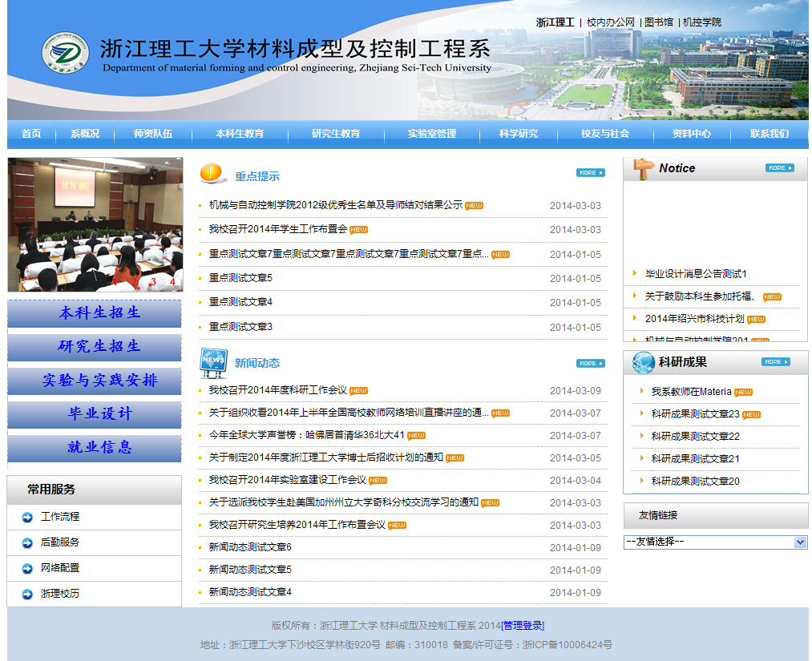This screenshot has height=661, width=812.
Task: Open the 友情选择 links dropdown
Action: [x=715, y=542]
